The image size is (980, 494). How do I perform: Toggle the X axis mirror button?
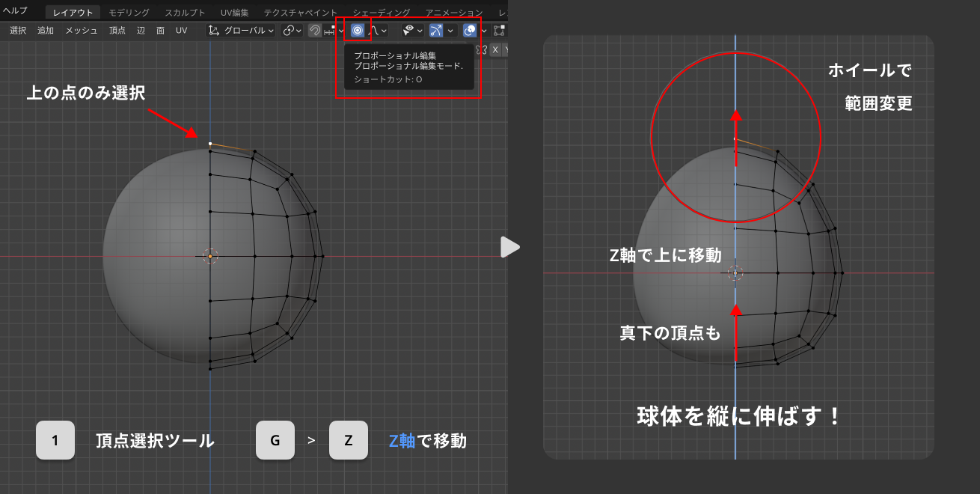[x=495, y=49]
